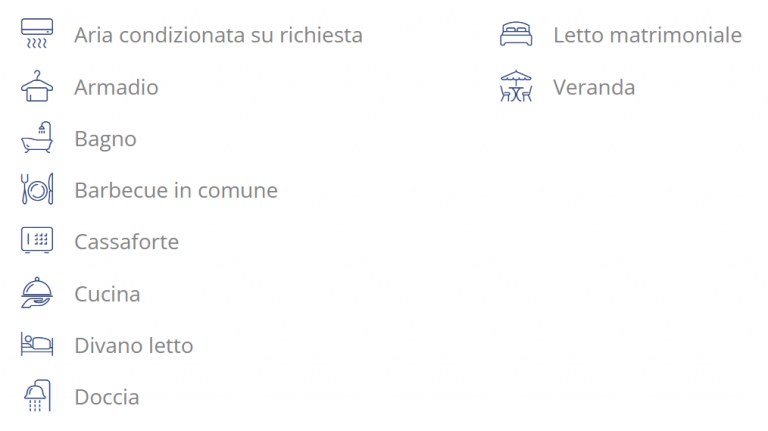Click 'Aria condizionata su richiesta' text
Image resolution: width=768 pixels, height=431 pixels.
tap(218, 35)
